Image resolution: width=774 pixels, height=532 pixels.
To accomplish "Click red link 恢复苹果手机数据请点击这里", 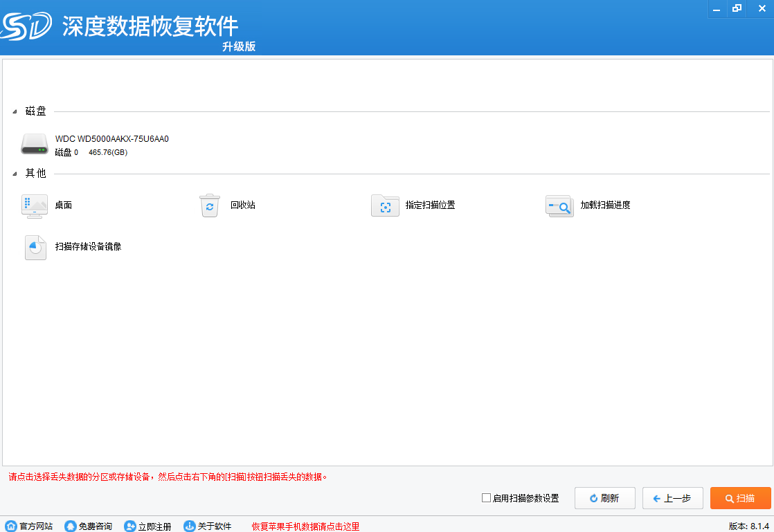I will coord(305,526).
